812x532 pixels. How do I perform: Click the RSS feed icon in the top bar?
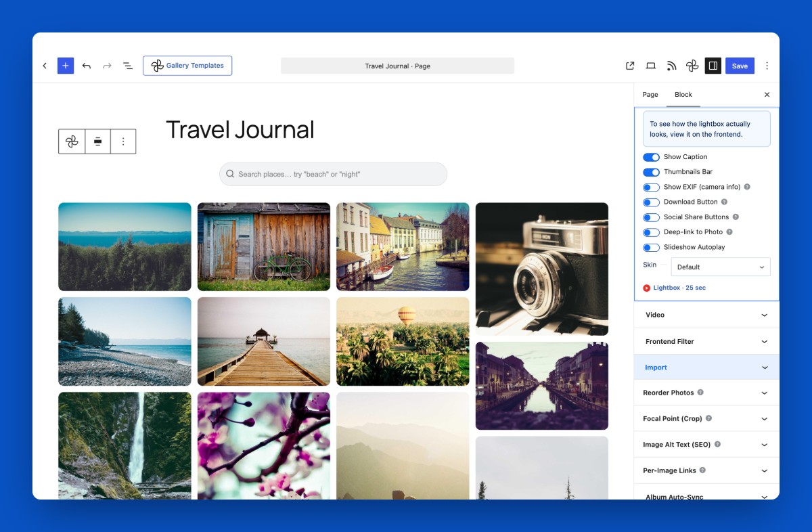click(671, 66)
